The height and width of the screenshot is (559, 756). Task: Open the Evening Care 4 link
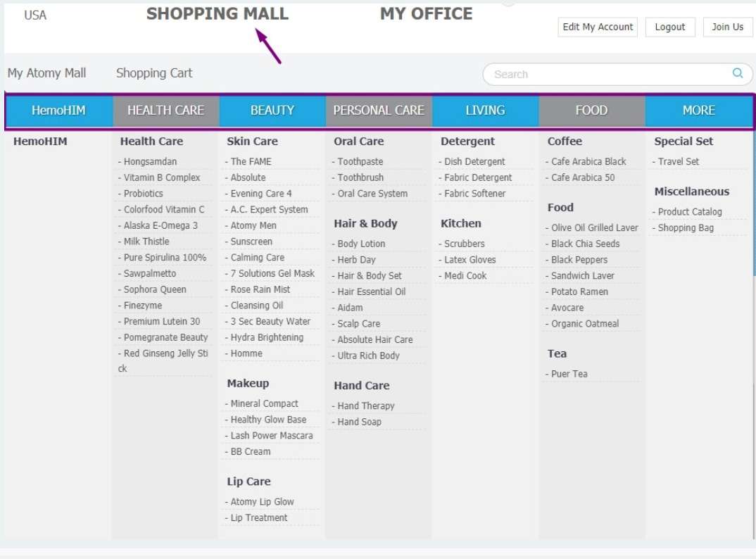(261, 194)
